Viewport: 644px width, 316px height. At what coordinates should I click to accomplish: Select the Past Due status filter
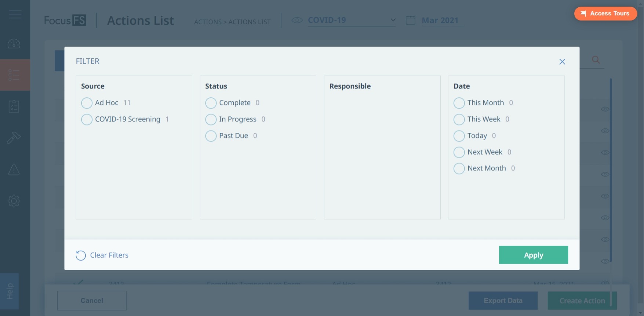coord(211,136)
